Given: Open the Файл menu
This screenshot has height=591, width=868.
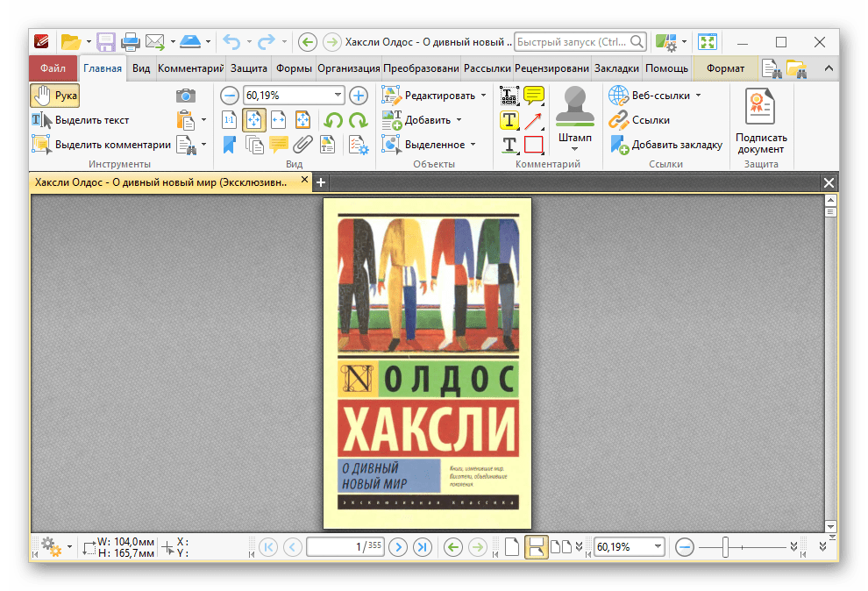Looking at the screenshot, I should (x=53, y=68).
